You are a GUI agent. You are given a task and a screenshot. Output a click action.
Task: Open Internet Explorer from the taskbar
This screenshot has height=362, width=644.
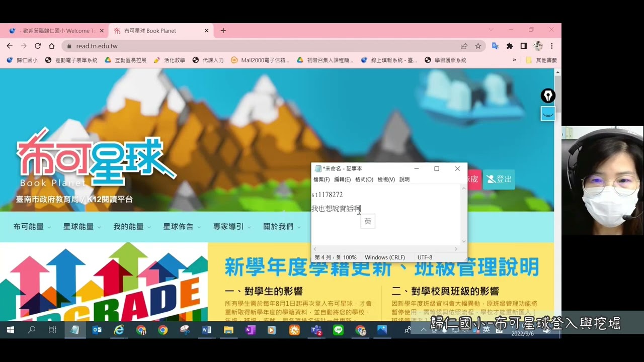[x=119, y=330]
